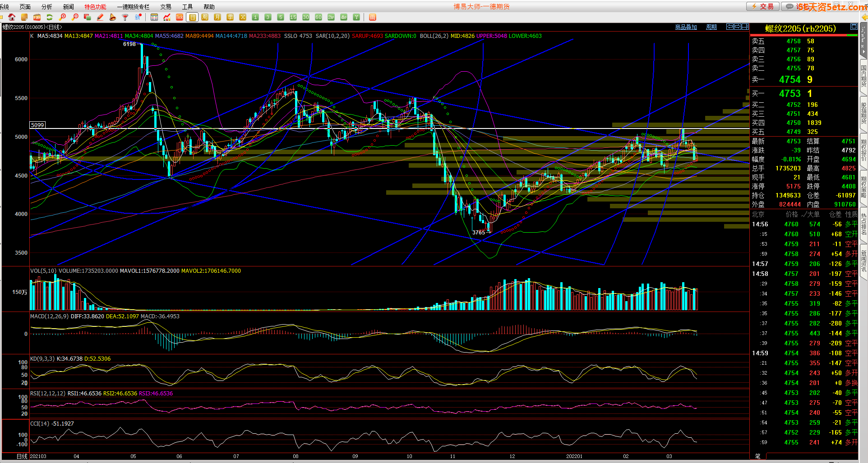The height and width of the screenshot is (463, 868).
Task: Click the 5099 horizontal price line label
Action: [x=37, y=125]
